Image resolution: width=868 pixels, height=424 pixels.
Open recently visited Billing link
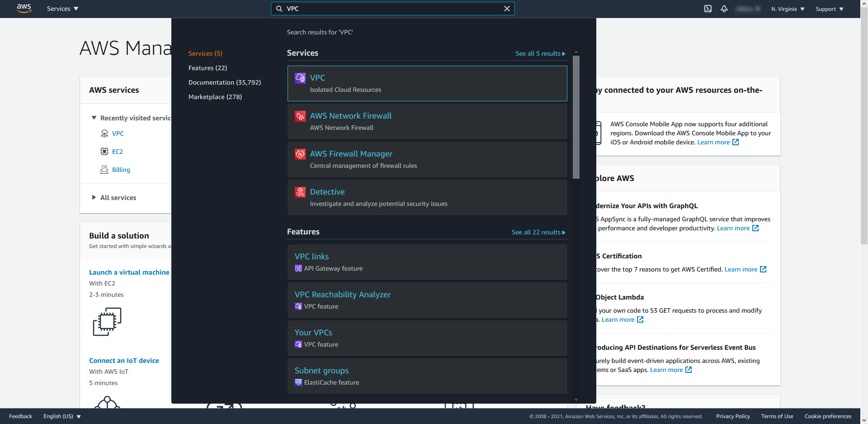pyautogui.click(x=121, y=170)
